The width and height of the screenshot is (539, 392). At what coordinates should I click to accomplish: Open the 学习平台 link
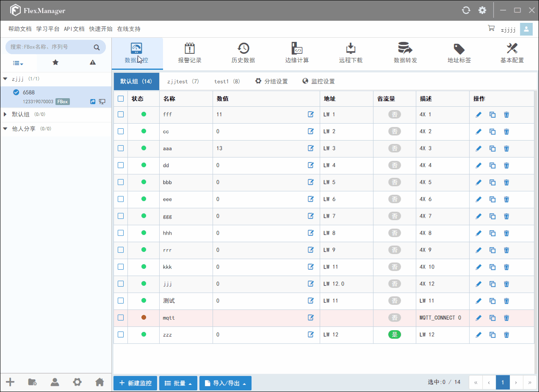[x=48, y=29]
